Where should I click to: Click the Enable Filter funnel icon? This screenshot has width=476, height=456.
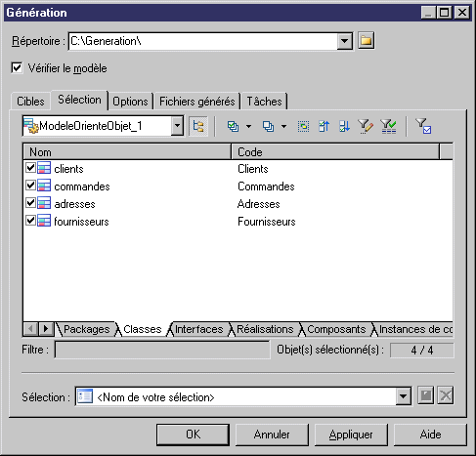tap(388, 126)
